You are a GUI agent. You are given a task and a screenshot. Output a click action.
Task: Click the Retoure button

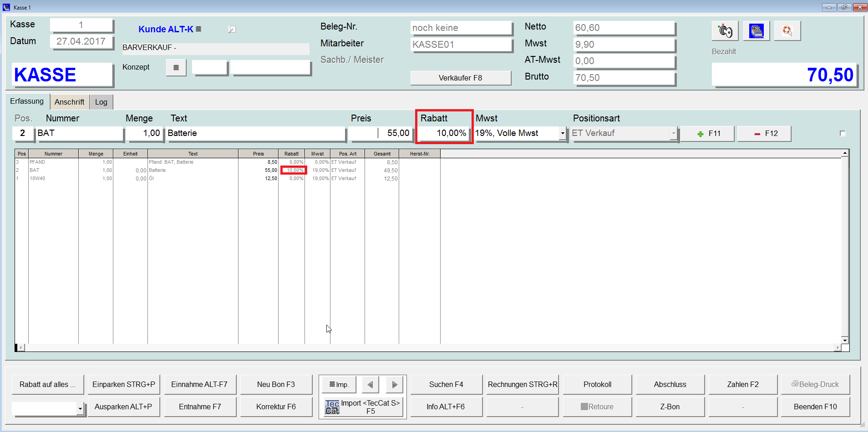tap(597, 407)
